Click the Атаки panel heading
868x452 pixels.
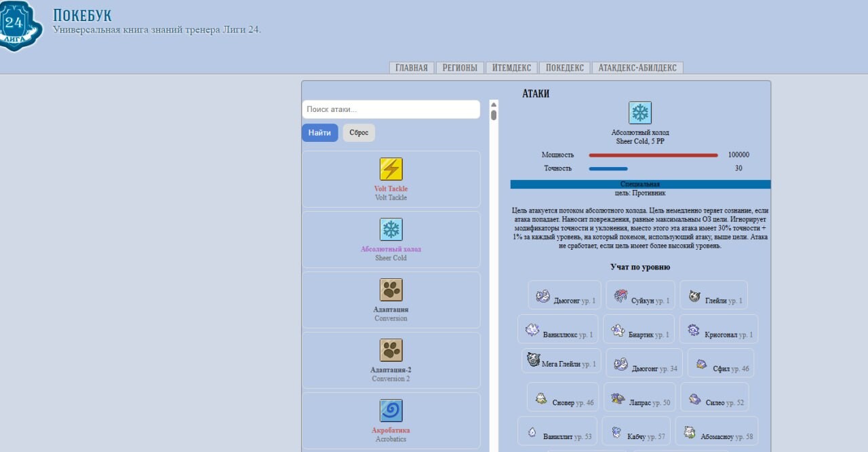pyautogui.click(x=536, y=94)
